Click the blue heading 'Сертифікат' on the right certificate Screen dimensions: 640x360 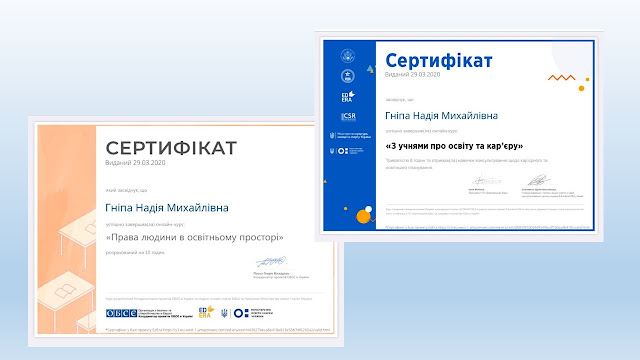tap(439, 61)
